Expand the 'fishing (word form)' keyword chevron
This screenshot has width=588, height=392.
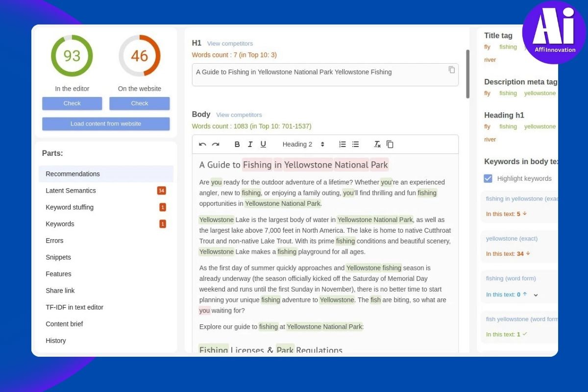536,295
